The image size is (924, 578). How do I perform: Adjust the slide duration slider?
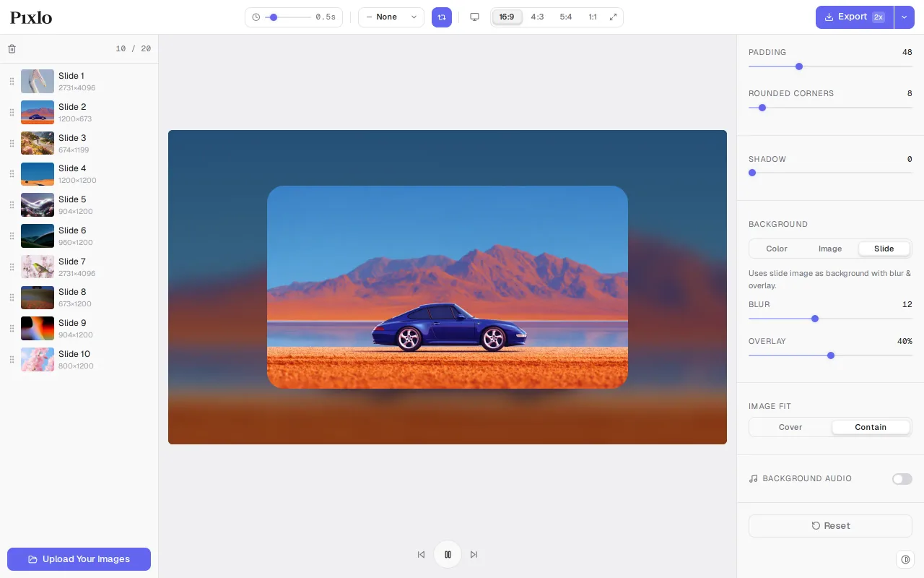pyautogui.click(x=287, y=17)
